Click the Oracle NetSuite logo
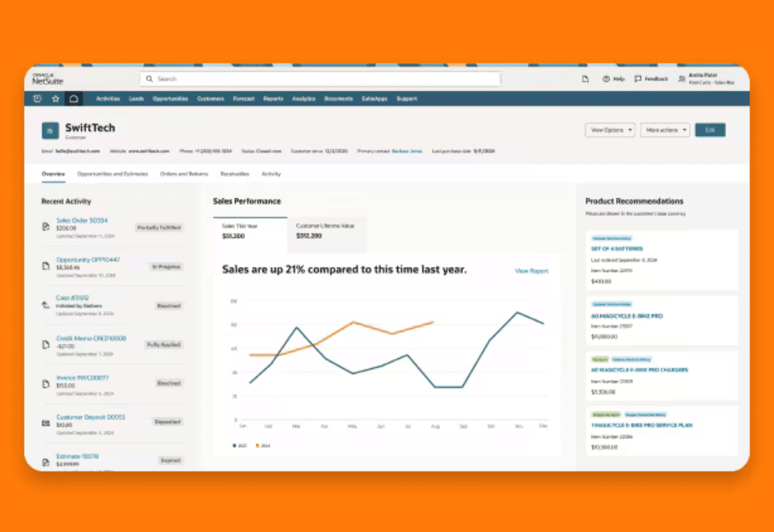The height and width of the screenshot is (532, 774). coord(47,79)
